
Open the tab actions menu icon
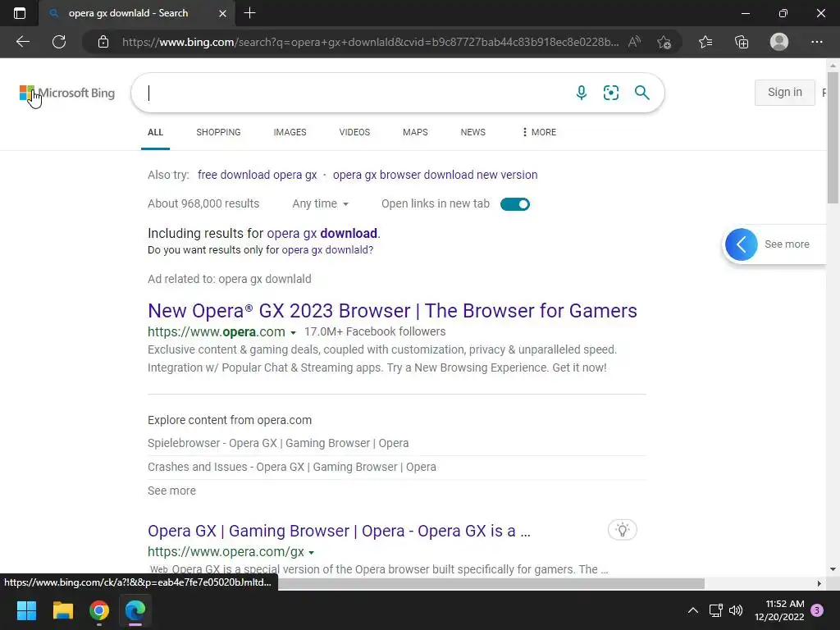pos(20,13)
